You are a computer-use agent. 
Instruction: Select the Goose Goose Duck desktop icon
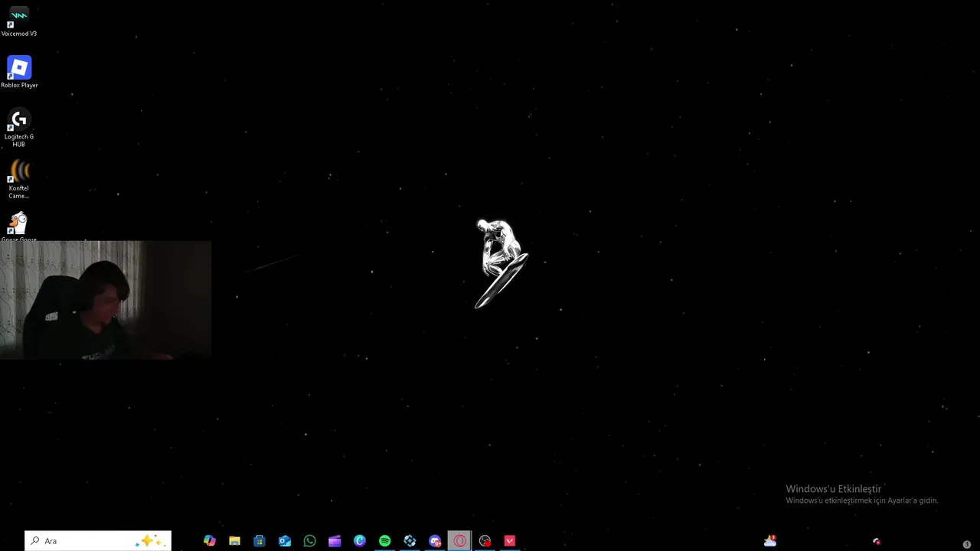pos(19,227)
